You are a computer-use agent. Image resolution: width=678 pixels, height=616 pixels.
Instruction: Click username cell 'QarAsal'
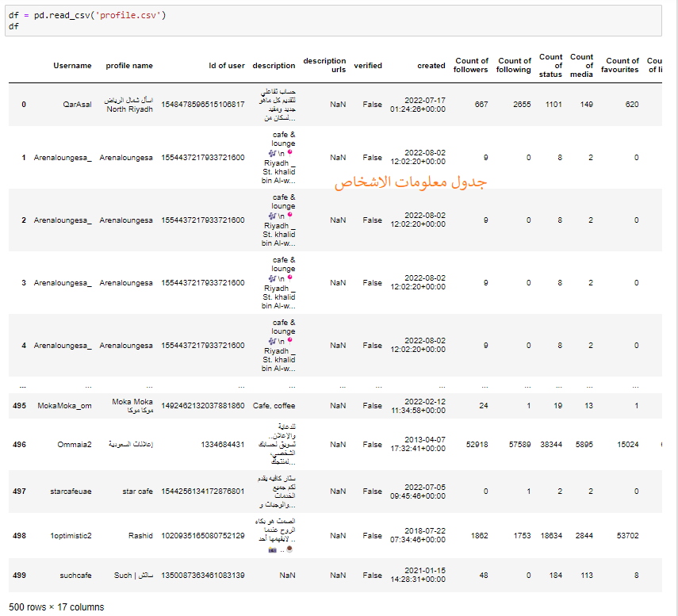78,105
